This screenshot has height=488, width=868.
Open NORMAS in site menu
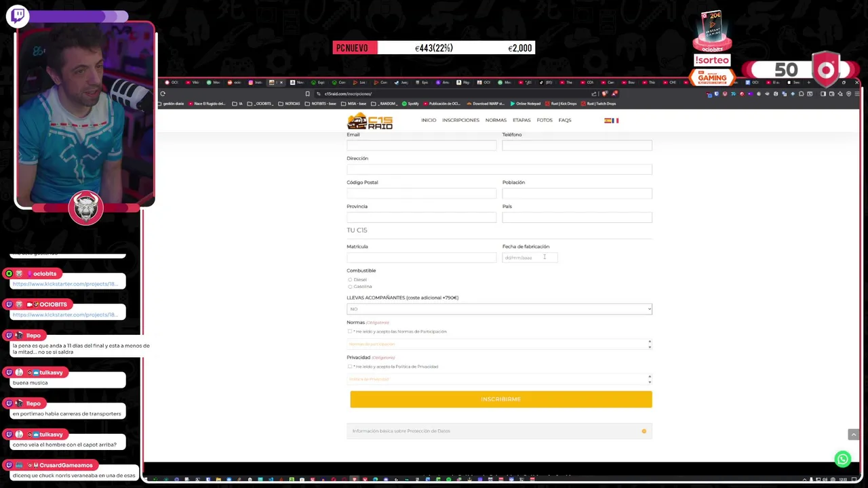[x=496, y=121]
